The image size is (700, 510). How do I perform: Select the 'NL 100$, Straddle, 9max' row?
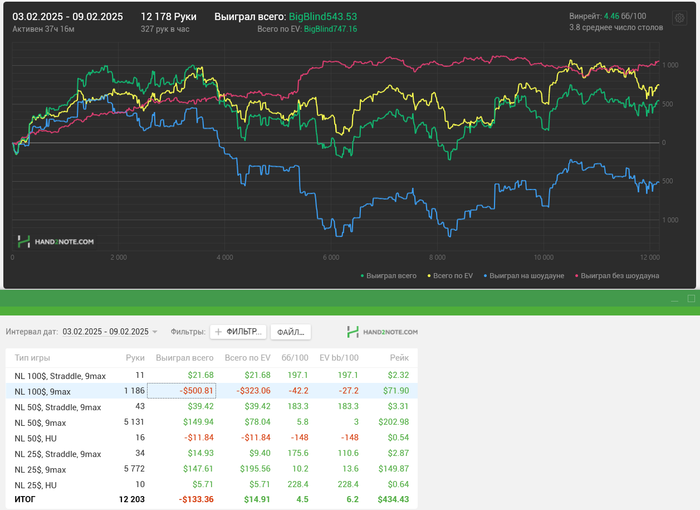pyautogui.click(x=59, y=374)
